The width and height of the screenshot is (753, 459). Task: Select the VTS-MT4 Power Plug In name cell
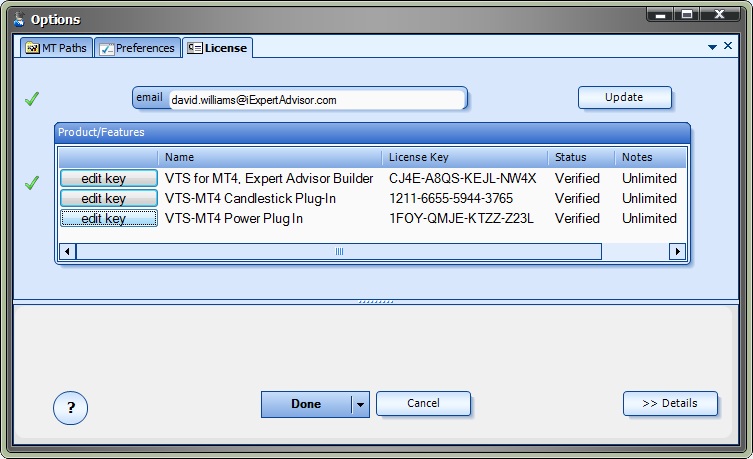234,218
